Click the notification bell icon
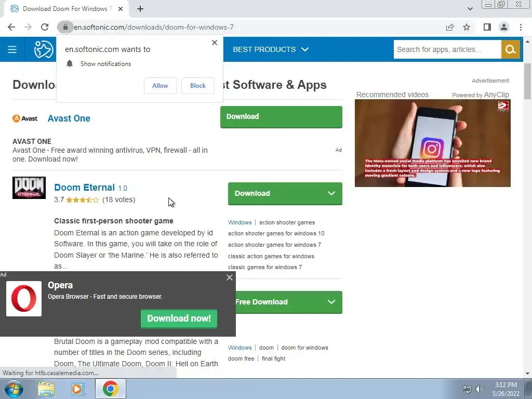This screenshot has width=532, height=399. 70,63
